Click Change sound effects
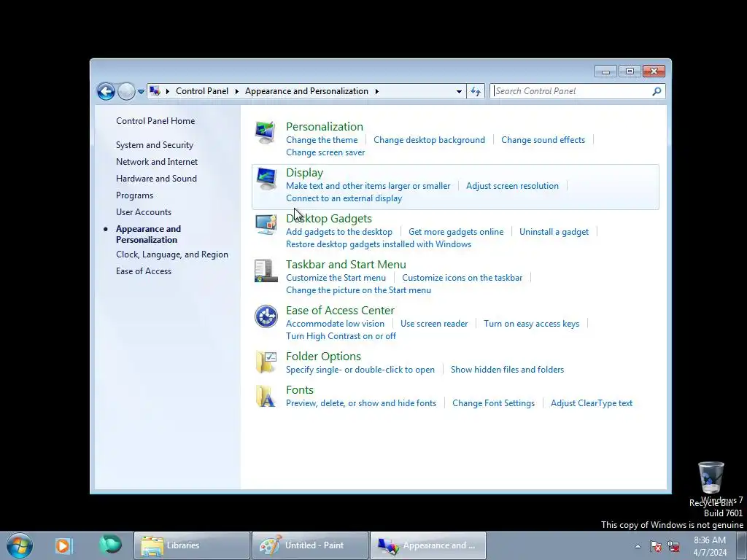This screenshot has height=560, width=747. [543, 140]
